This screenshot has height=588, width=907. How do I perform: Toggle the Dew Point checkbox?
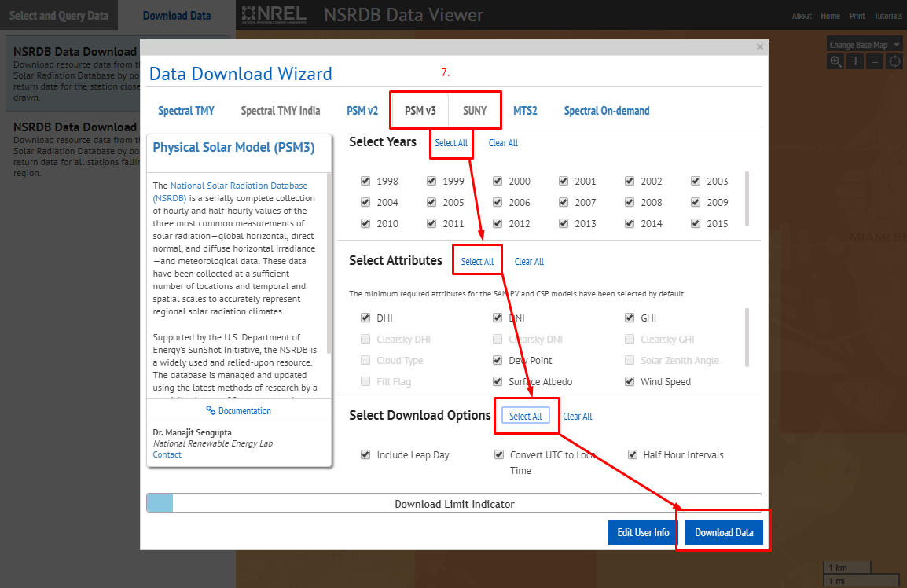pos(498,361)
